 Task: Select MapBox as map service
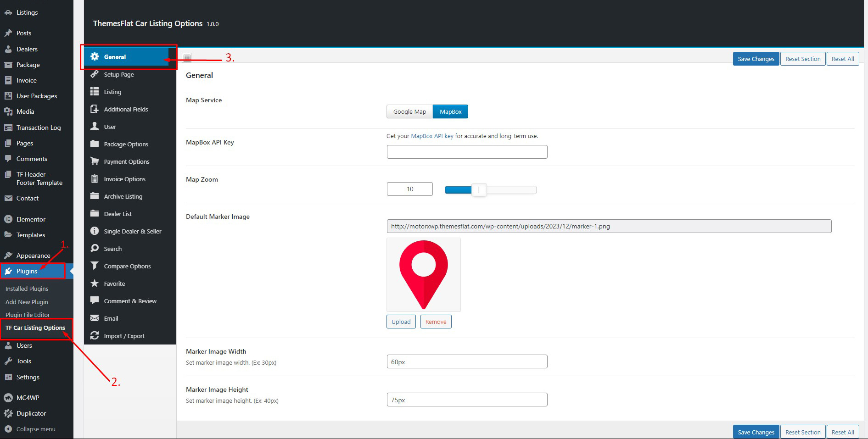pyautogui.click(x=450, y=111)
